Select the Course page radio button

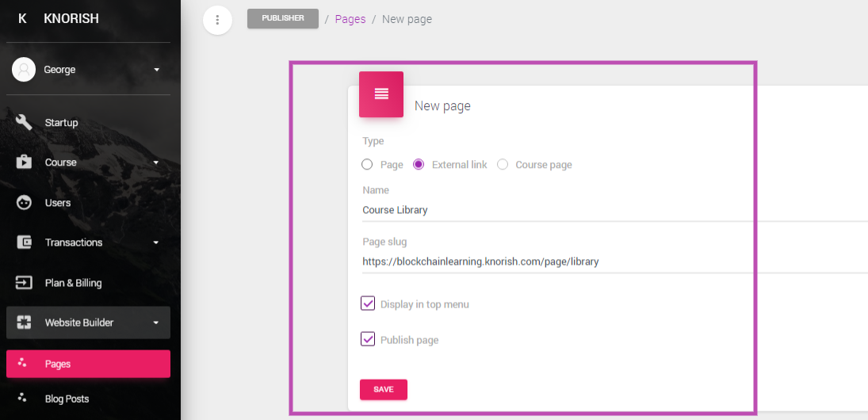pyautogui.click(x=502, y=164)
